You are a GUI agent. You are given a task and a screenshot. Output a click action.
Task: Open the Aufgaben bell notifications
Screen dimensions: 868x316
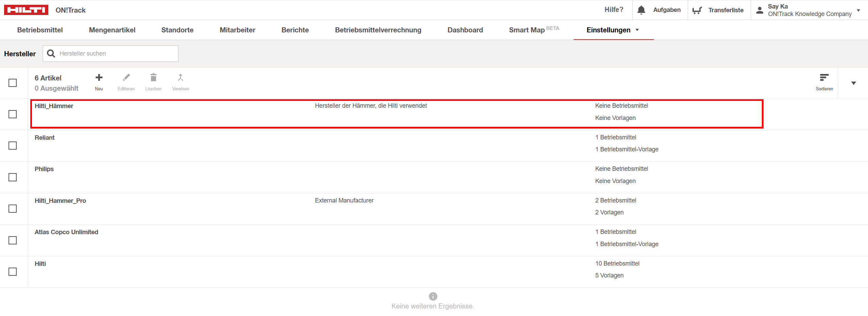click(641, 10)
